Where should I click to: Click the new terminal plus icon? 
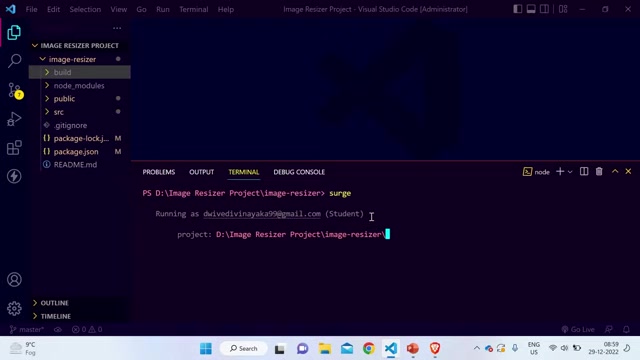tap(560, 172)
